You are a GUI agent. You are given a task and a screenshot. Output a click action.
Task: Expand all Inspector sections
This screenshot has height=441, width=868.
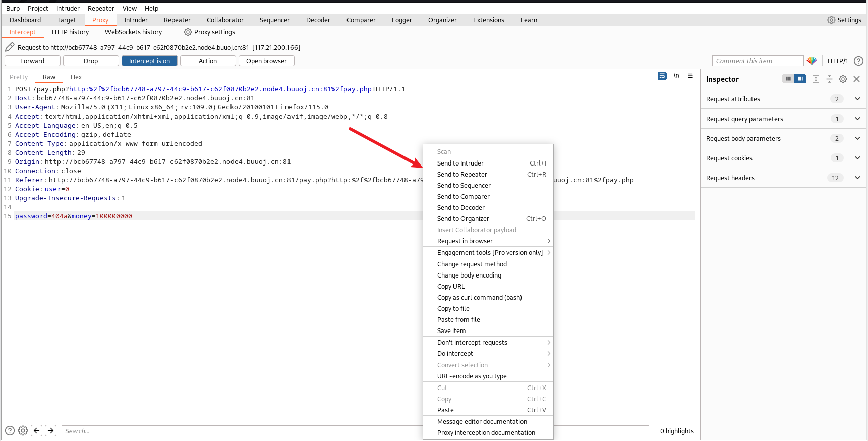(816, 79)
